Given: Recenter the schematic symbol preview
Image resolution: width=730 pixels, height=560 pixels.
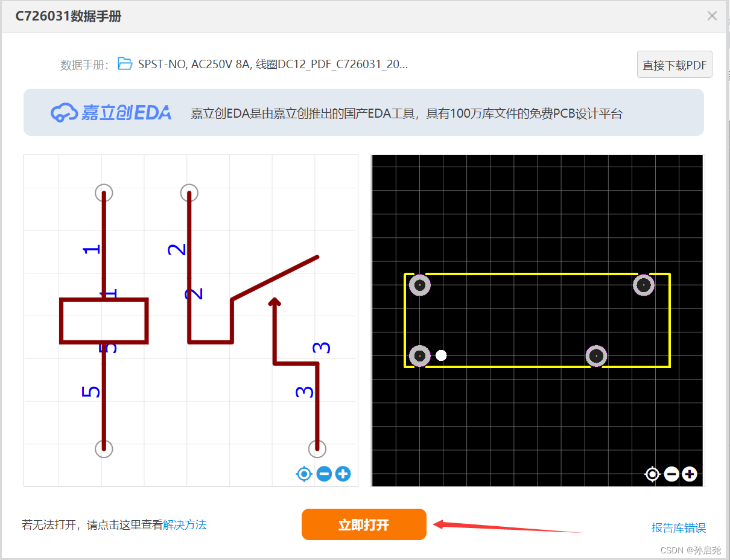Looking at the screenshot, I should tap(304, 474).
